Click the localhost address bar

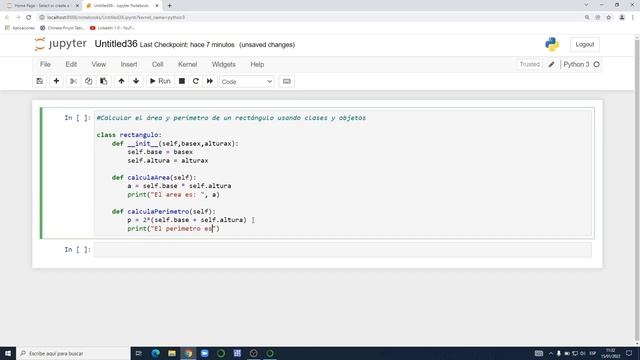coord(310,18)
